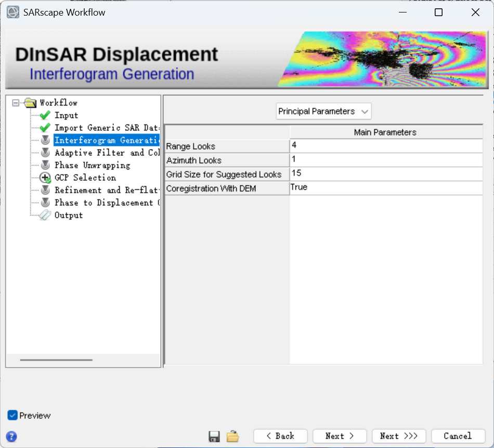Open the Principal Parameters dropdown
The height and width of the screenshot is (448, 494).
[x=323, y=111]
